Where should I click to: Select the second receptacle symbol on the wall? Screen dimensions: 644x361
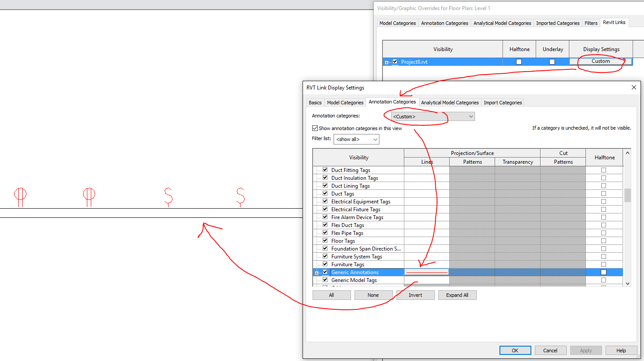coord(89,197)
